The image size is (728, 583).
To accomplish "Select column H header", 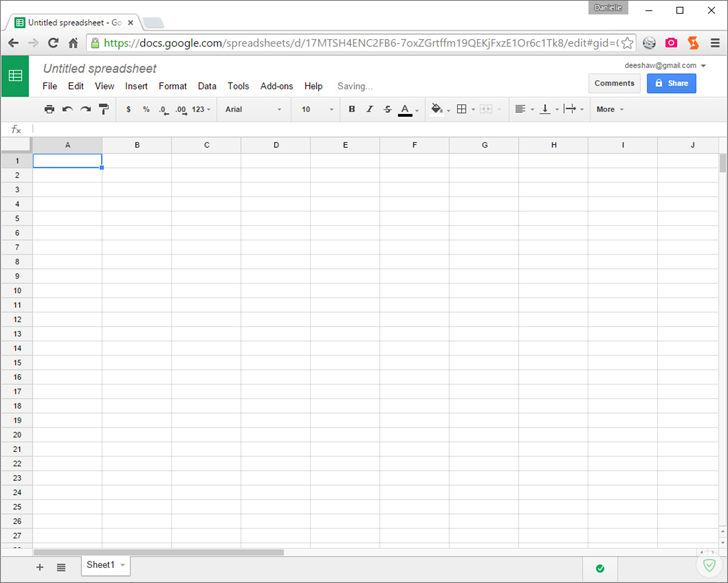I will 553,145.
